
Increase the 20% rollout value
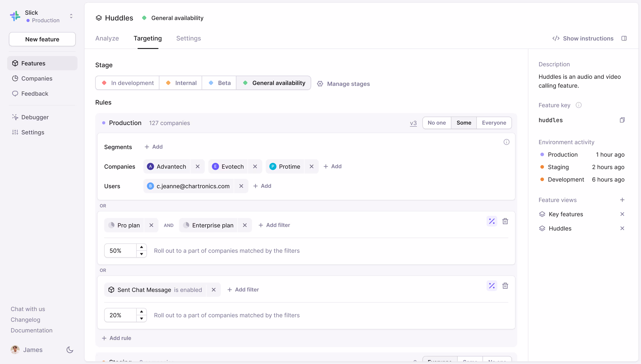tap(142, 311)
